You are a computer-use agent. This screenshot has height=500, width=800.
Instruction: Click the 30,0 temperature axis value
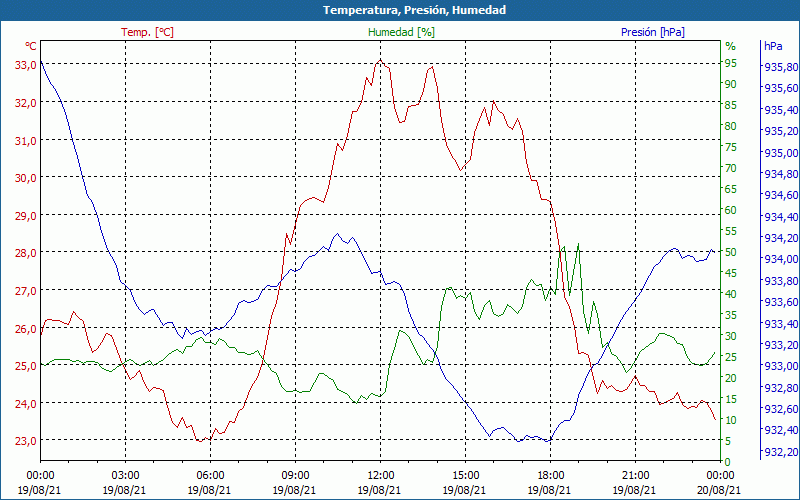(26, 178)
